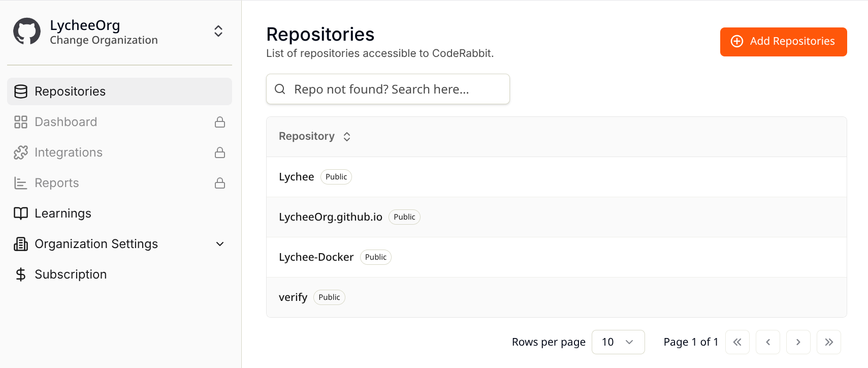Click the lock icon beside Reports

click(x=220, y=183)
